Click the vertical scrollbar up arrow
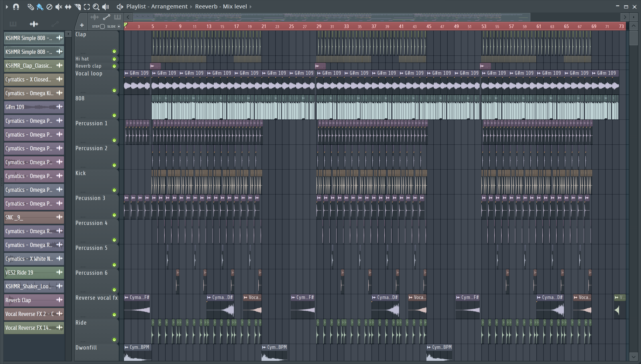641x364 pixels. [633, 26]
